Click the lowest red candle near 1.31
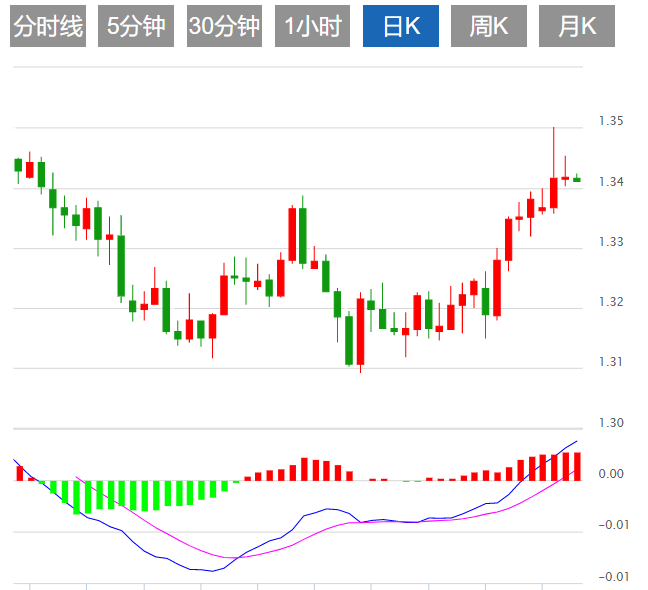The height and width of the screenshot is (590, 648). pos(360,331)
